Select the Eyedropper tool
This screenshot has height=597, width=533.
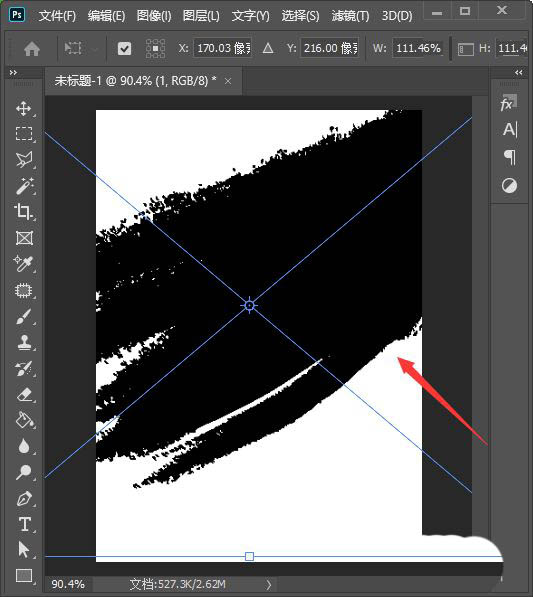[x=24, y=264]
